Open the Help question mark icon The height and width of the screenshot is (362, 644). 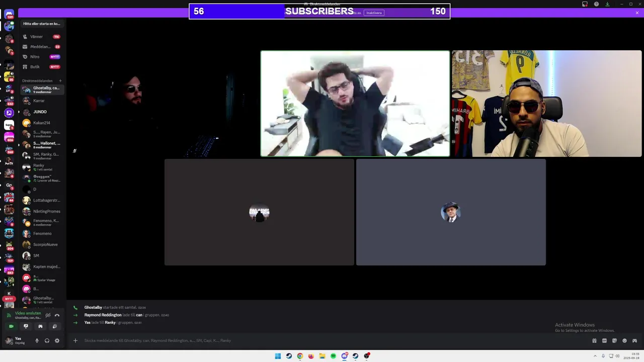[596, 4]
